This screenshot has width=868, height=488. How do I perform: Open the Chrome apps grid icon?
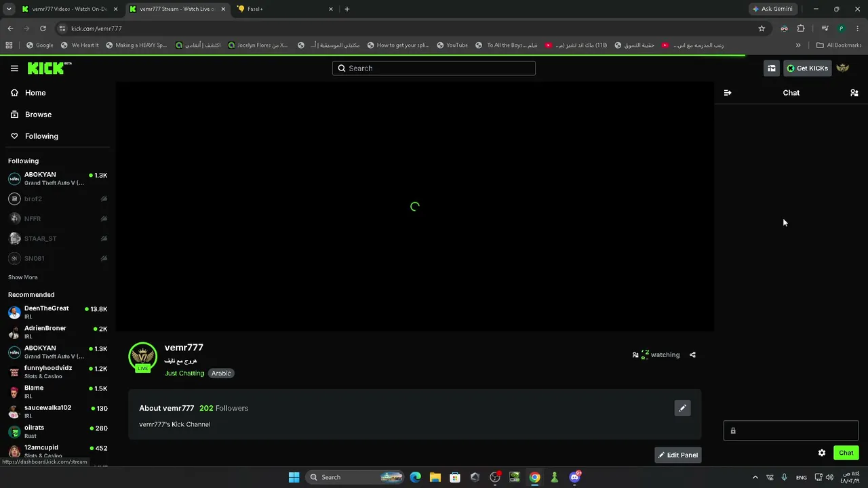pyautogui.click(x=9, y=45)
